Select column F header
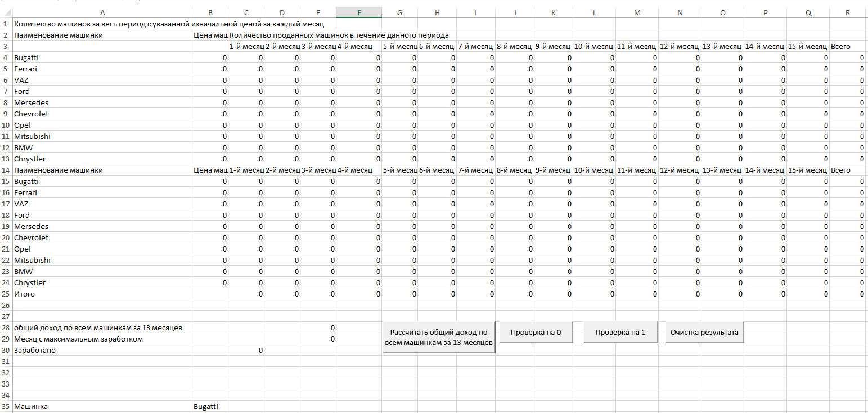 coord(359,12)
